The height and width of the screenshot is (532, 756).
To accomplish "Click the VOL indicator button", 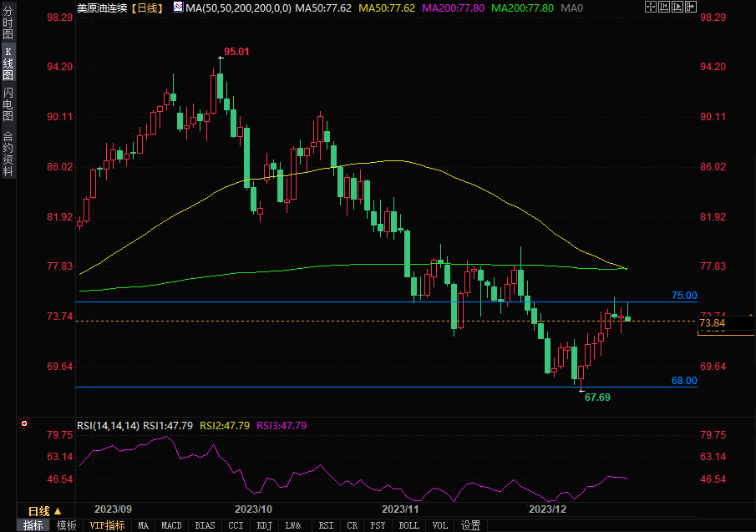I will coord(439,525).
